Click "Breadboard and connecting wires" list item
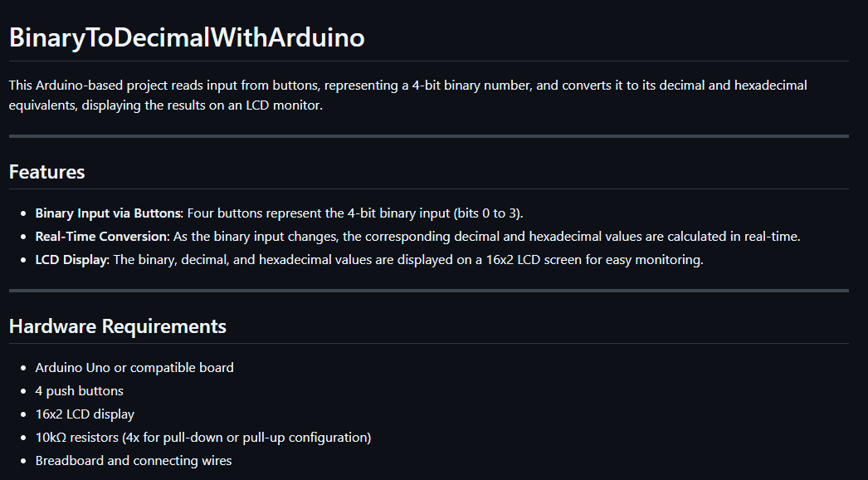 [134, 460]
